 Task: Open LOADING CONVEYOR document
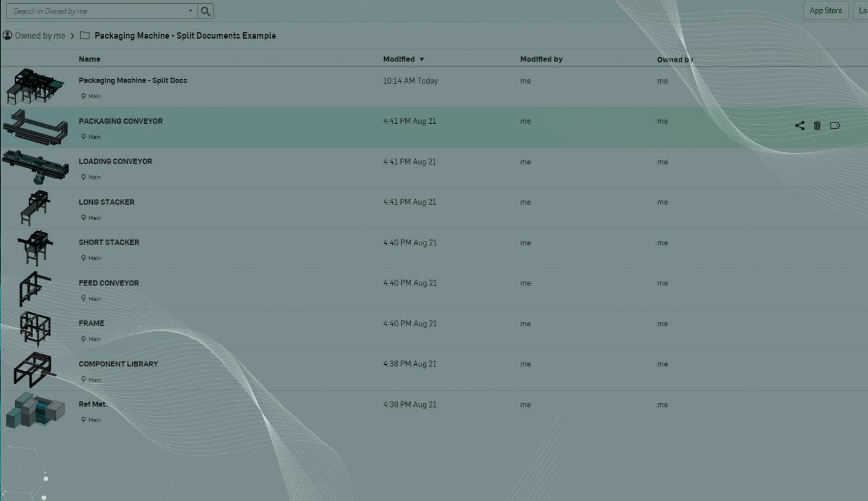(x=116, y=161)
